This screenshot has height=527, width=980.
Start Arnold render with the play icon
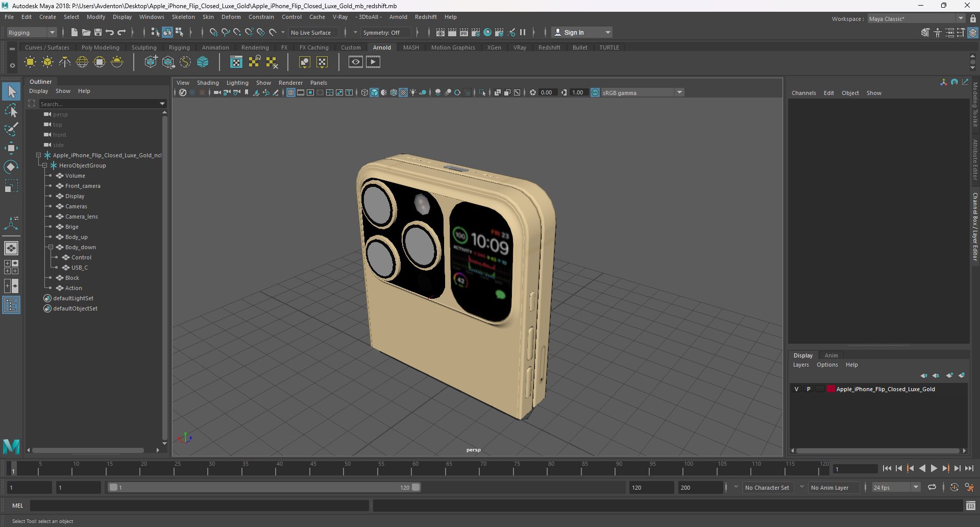[373, 62]
